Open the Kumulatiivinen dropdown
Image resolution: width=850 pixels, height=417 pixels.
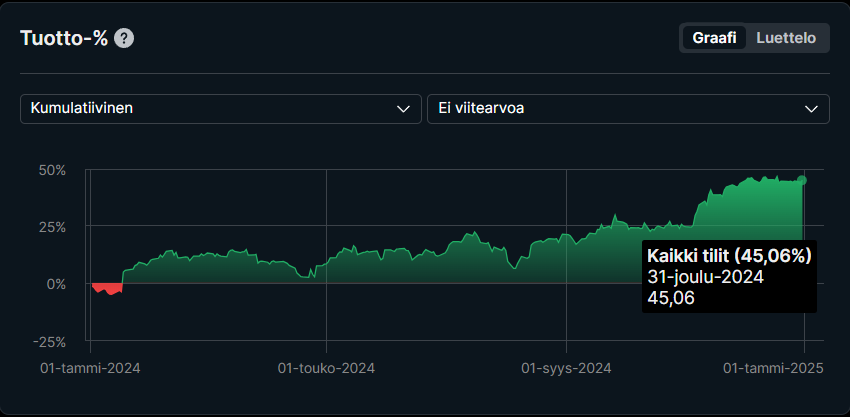pyautogui.click(x=221, y=108)
